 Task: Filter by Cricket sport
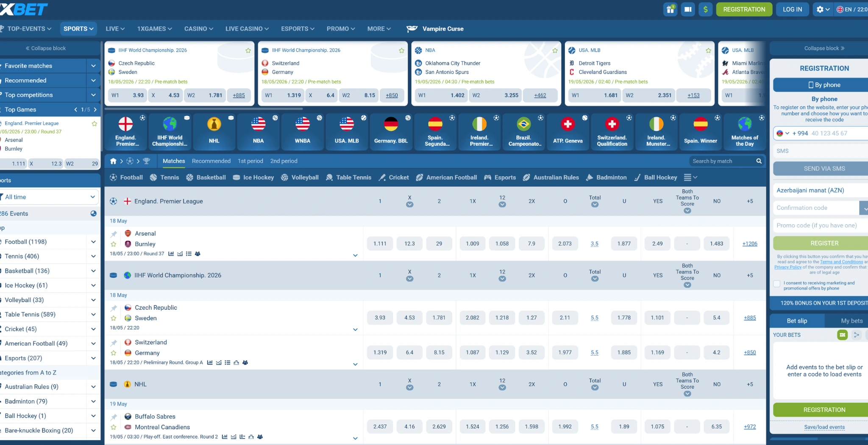click(394, 178)
